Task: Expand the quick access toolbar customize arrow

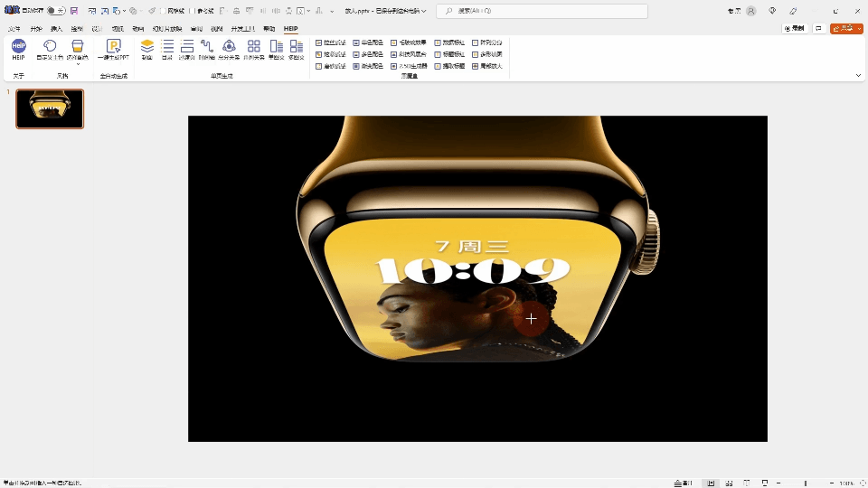Action: pyautogui.click(x=332, y=11)
